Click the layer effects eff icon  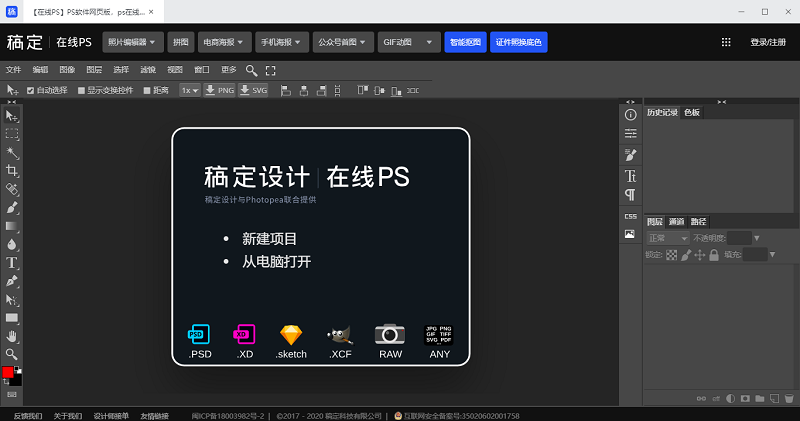(716, 399)
